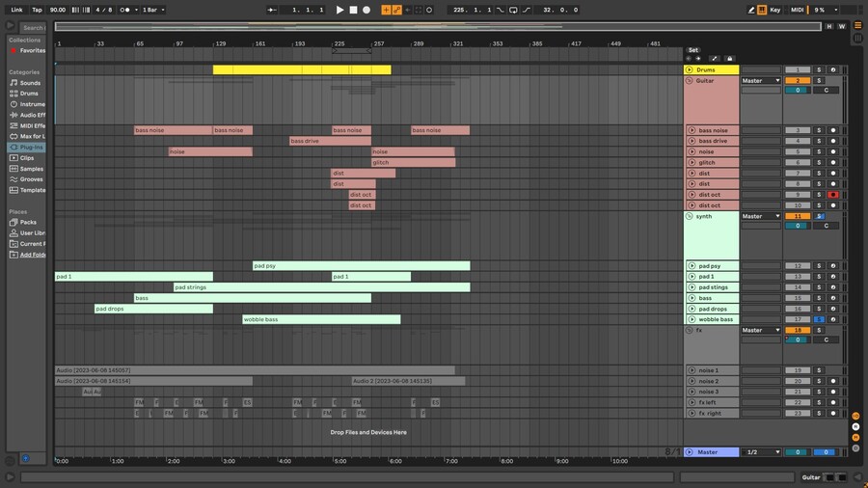The height and width of the screenshot is (488, 868).
Task: Collapse the fx group track
Action: click(690, 330)
